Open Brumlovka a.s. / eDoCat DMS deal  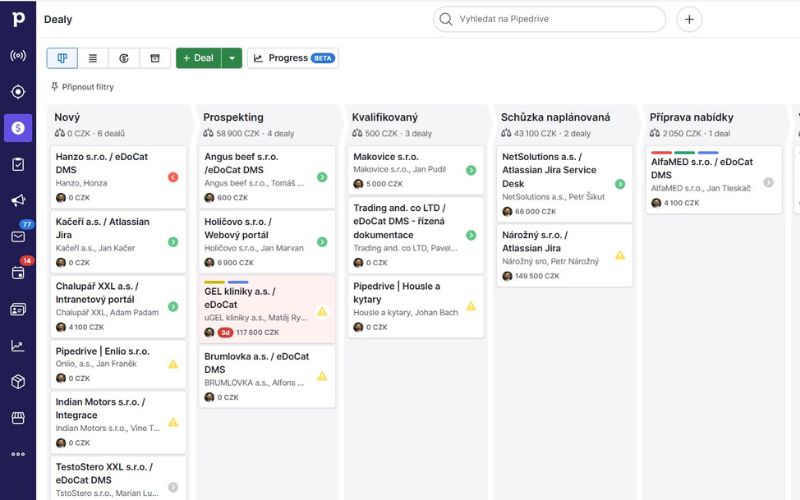click(x=267, y=377)
